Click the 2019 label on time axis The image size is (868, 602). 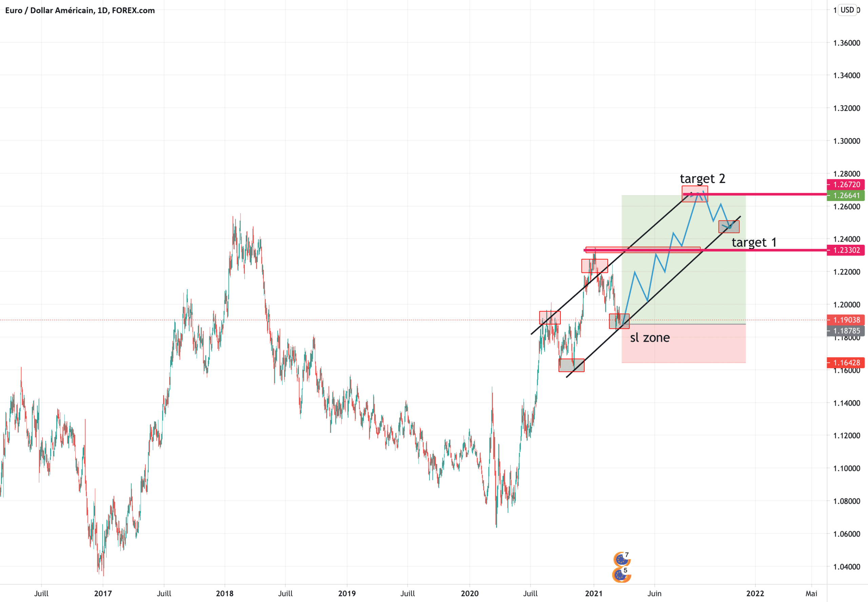pos(347,593)
